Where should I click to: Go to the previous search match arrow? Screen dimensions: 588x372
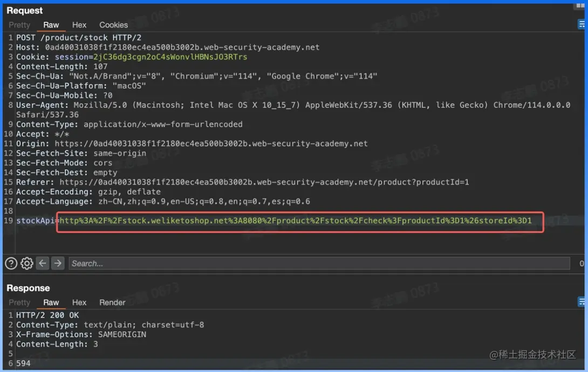pyautogui.click(x=43, y=263)
